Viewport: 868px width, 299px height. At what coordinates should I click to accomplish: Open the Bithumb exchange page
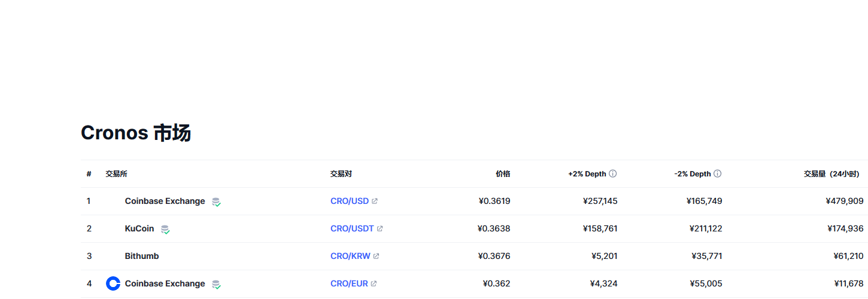click(142, 256)
